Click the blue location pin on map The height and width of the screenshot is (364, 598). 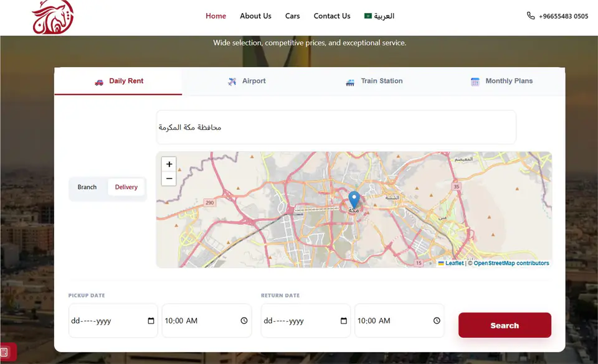[354, 200]
